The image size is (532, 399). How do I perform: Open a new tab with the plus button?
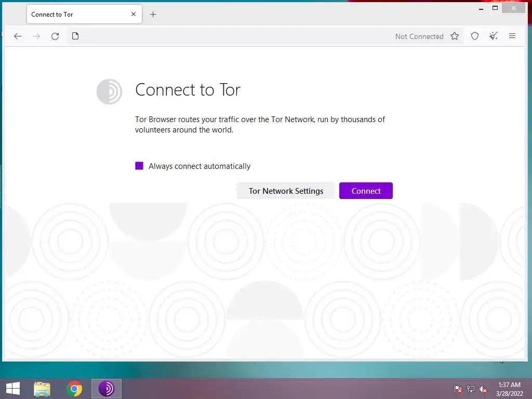pos(153,14)
